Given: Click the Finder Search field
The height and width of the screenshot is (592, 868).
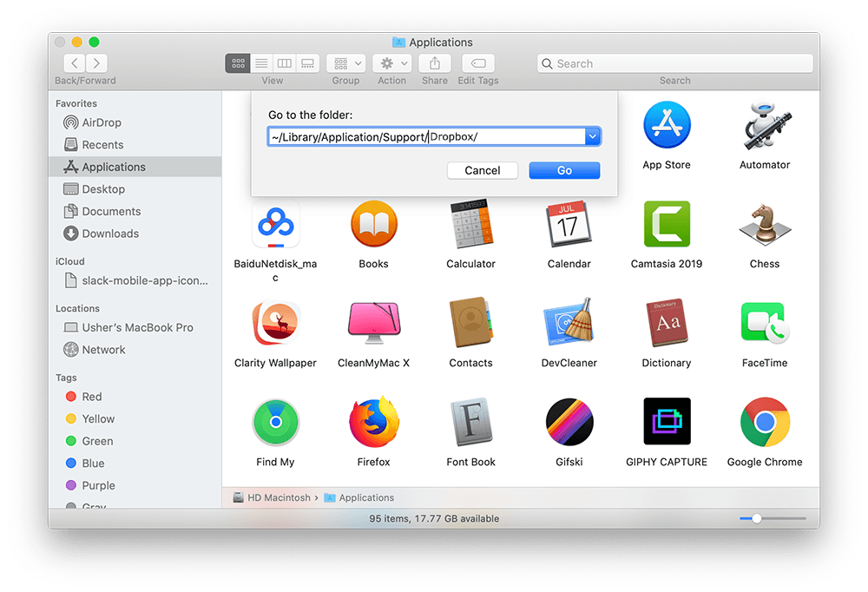Looking at the screenshot, I should click(x=674, y=63).
